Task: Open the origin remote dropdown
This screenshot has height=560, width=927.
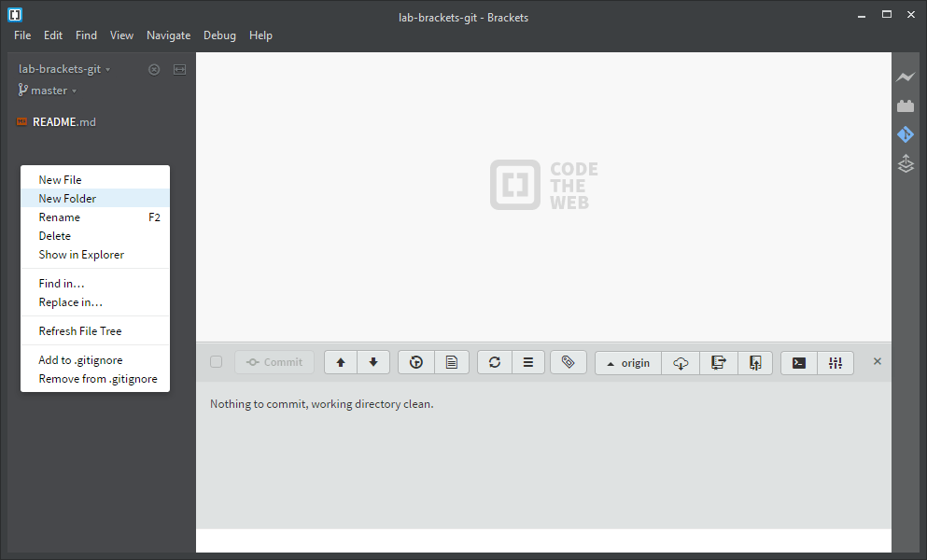Action: click(628, 362)
